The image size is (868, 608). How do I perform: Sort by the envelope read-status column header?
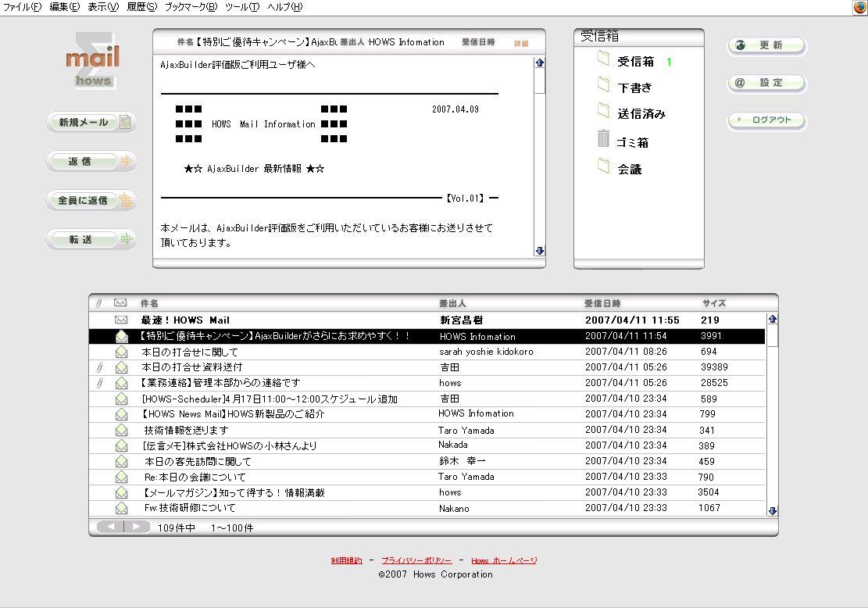tap(120, 303)
